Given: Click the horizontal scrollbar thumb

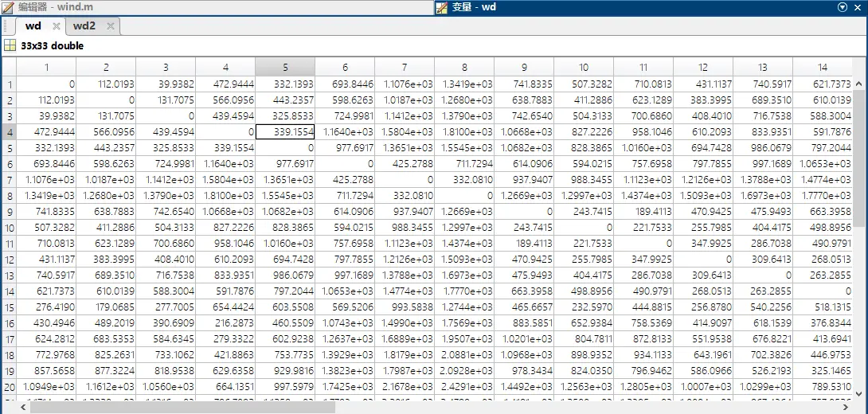Looking at the screenshot, I should click(182, 408).
